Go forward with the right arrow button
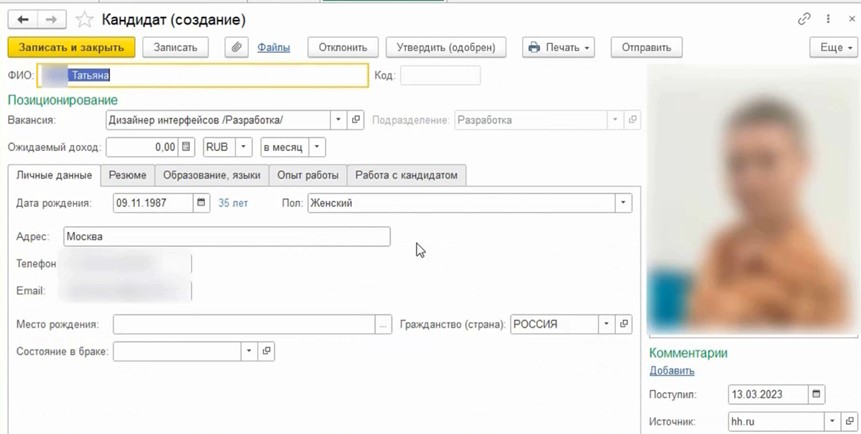The height and width of the screenshot is (434, 861). 52,20
